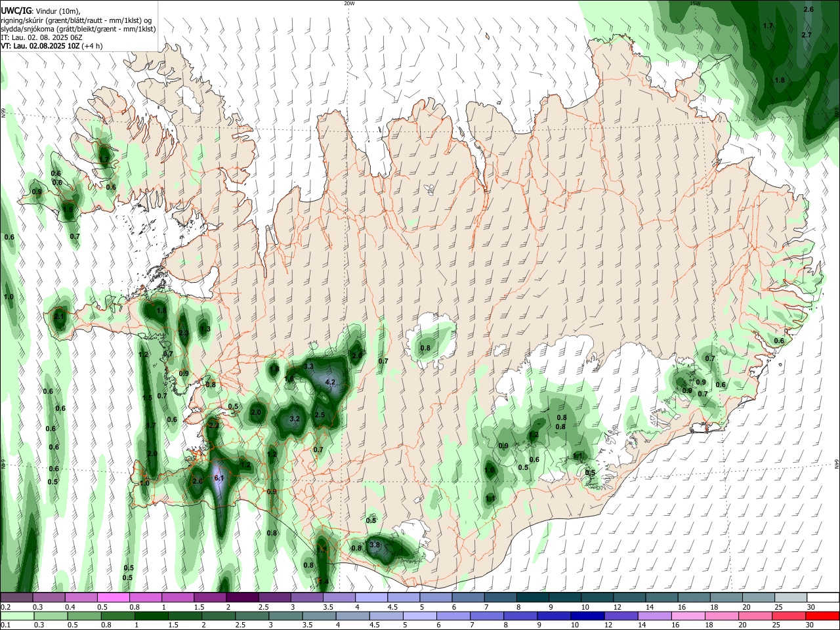This screenshot has width=840, height=630.
Task: Click the bright red 30 mm rain legend swatch
Action: pyautogui.click(x=823, y=616)
